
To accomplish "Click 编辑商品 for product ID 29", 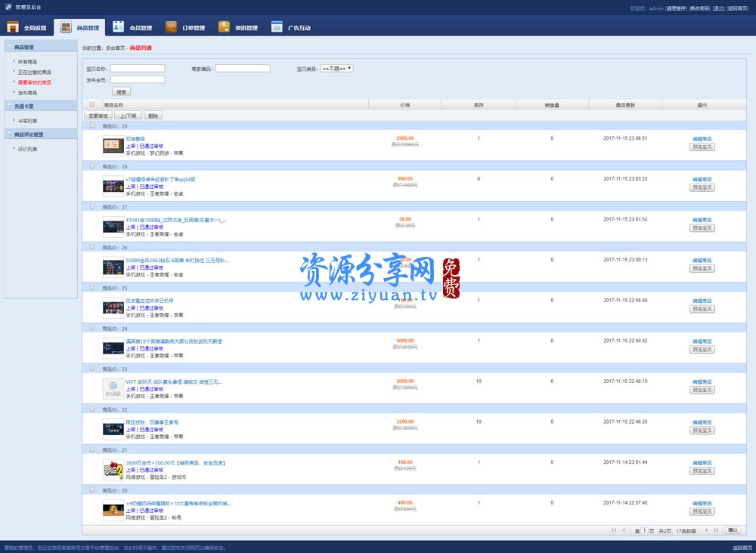I will (702, 139).
